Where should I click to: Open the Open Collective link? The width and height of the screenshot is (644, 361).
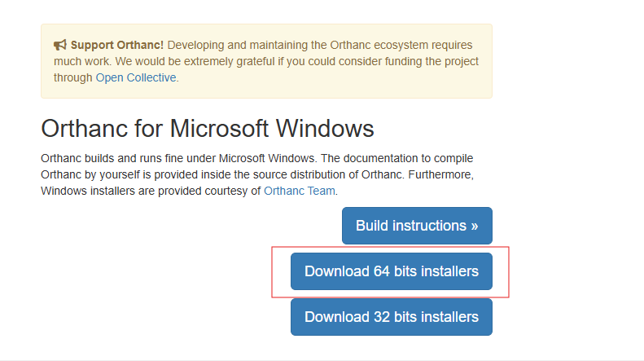[135, 77]
